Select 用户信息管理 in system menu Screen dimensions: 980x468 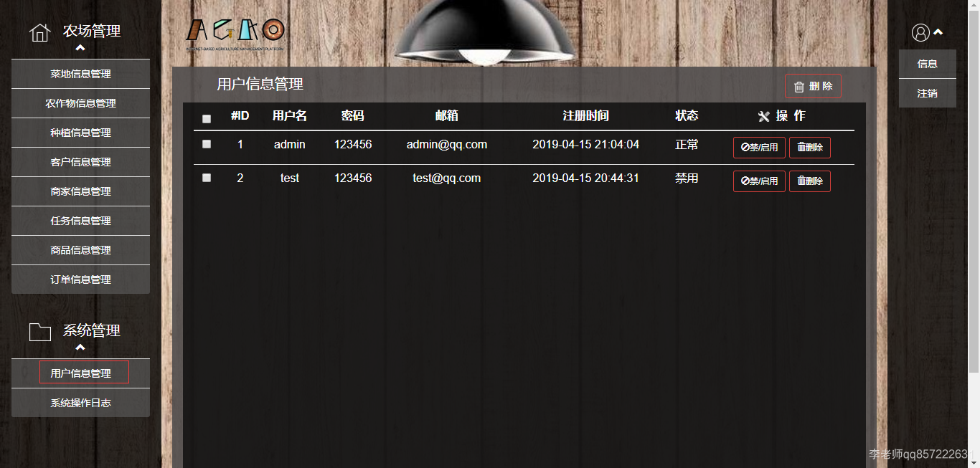coord(80,373)
